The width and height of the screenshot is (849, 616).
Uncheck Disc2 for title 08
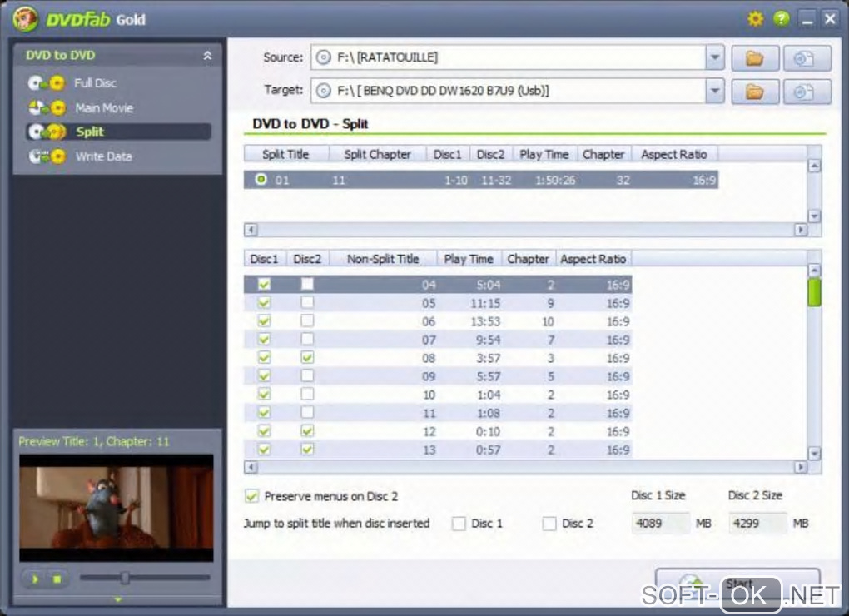tap(307, 357)
